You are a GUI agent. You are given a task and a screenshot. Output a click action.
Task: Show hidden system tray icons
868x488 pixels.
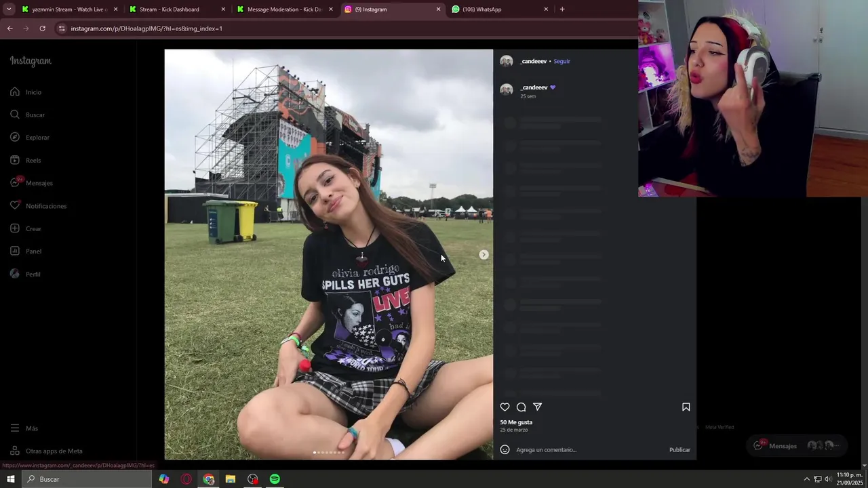pos(807,479)
